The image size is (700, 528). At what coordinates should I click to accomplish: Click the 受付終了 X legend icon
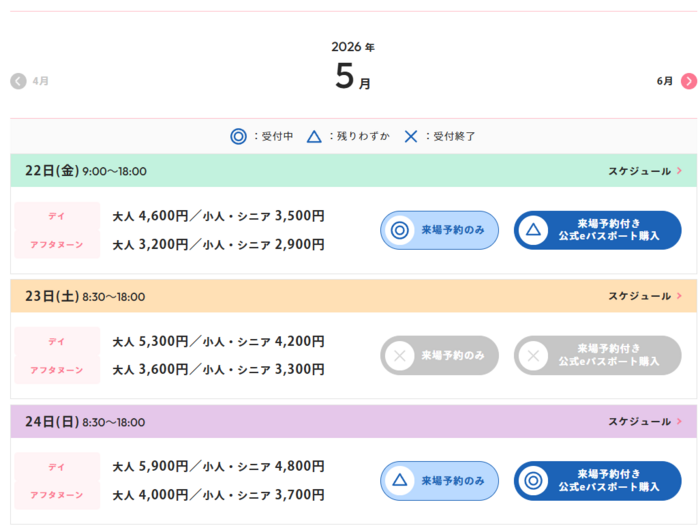411,136
